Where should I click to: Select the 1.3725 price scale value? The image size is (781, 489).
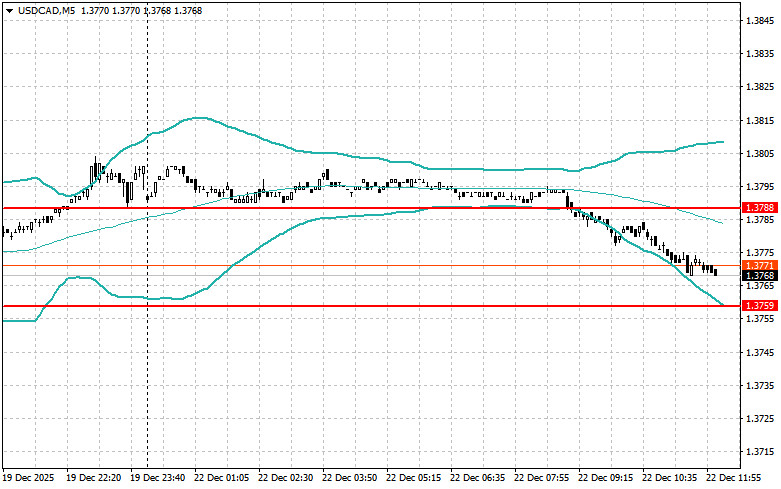pos(760,419)
